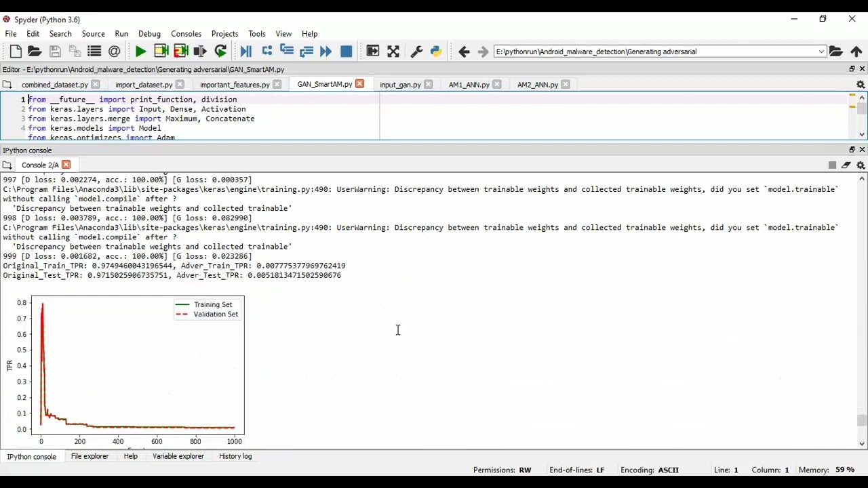Click the @ symbol finder icon
The width and height of the screenshot is (868, 488).
(114, 52)
